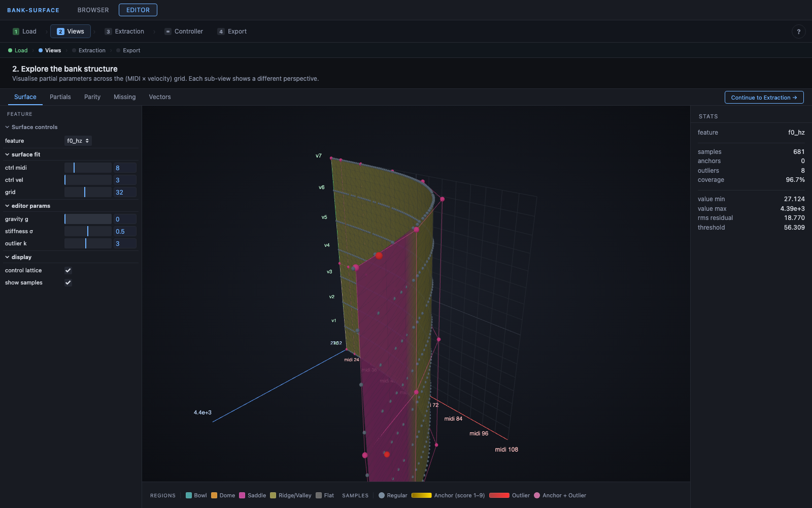
Task: Collapse the Surface controls section
Action: (x=31, y=127)
